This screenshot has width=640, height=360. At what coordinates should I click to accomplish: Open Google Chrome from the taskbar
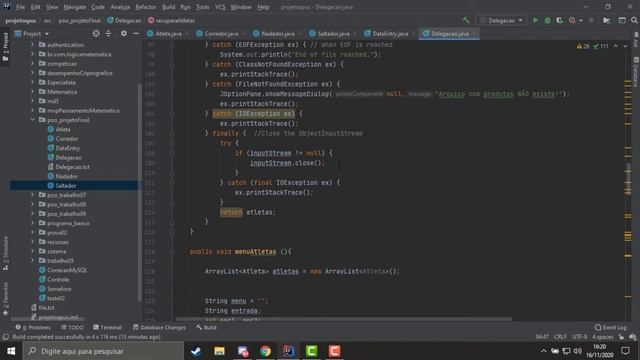tap(265, 351)
